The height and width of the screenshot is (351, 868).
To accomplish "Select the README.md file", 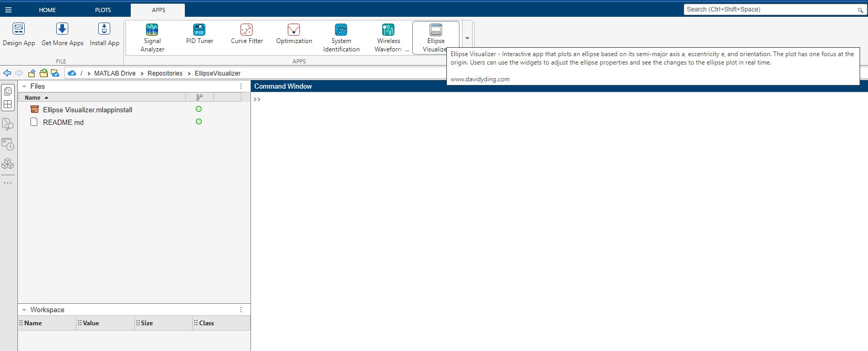I will point(63,122).
